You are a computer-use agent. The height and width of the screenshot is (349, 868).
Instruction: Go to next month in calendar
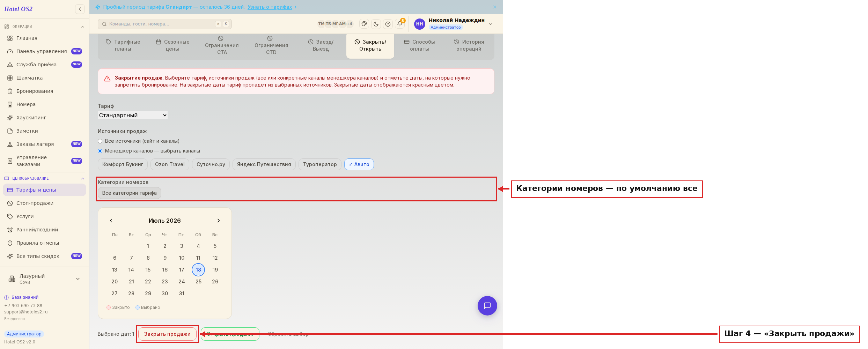pyautogui.click(x=219, y=221)
